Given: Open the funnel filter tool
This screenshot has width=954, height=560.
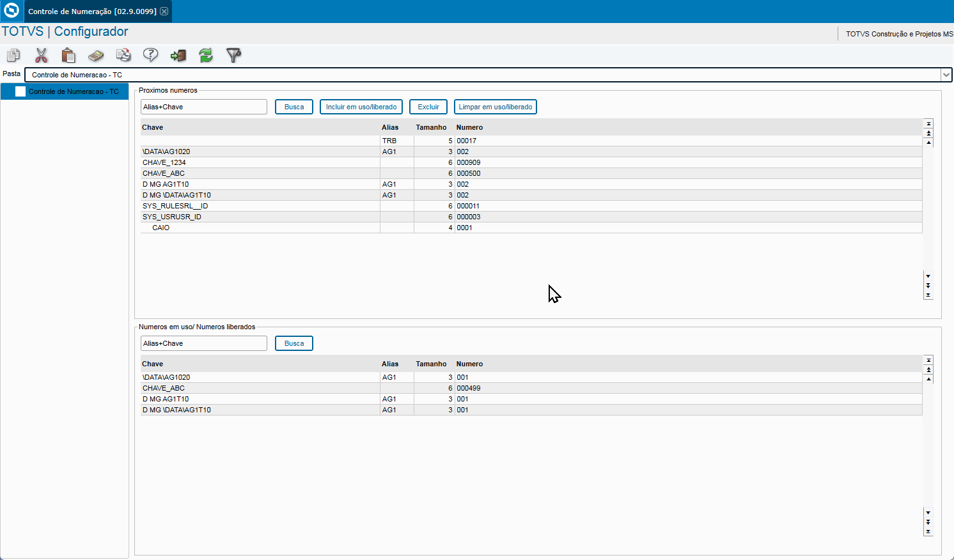Looking at the screenshot, I should [233, 56].
